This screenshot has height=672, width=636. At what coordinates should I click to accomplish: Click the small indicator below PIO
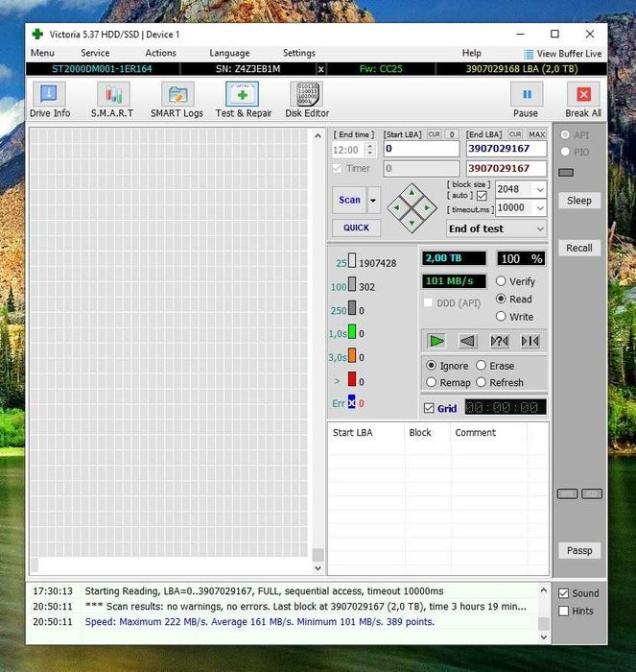point(566,172)
